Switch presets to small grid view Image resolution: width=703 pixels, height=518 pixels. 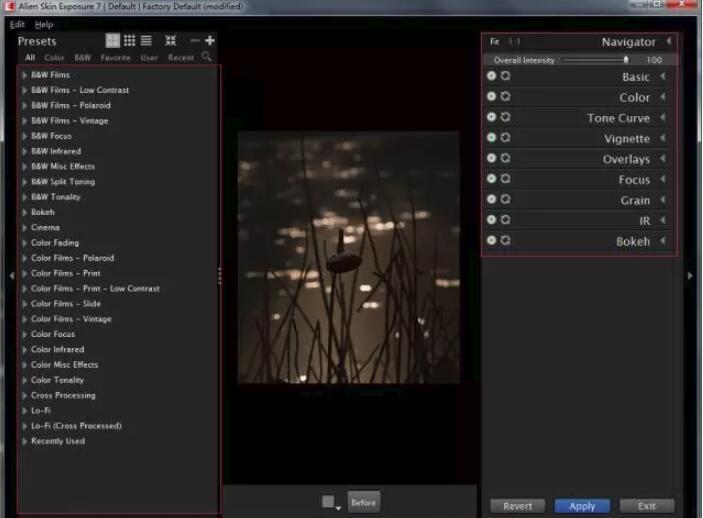coord(129,41)
